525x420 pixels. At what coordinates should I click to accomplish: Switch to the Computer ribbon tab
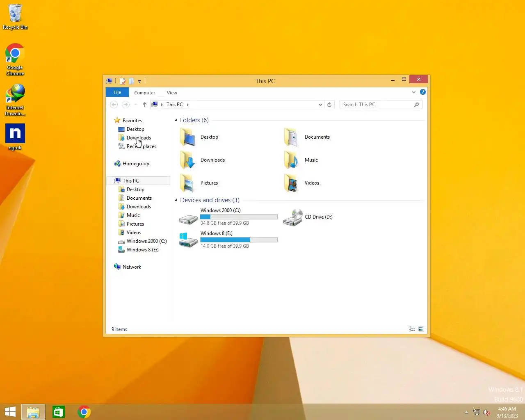144,93
